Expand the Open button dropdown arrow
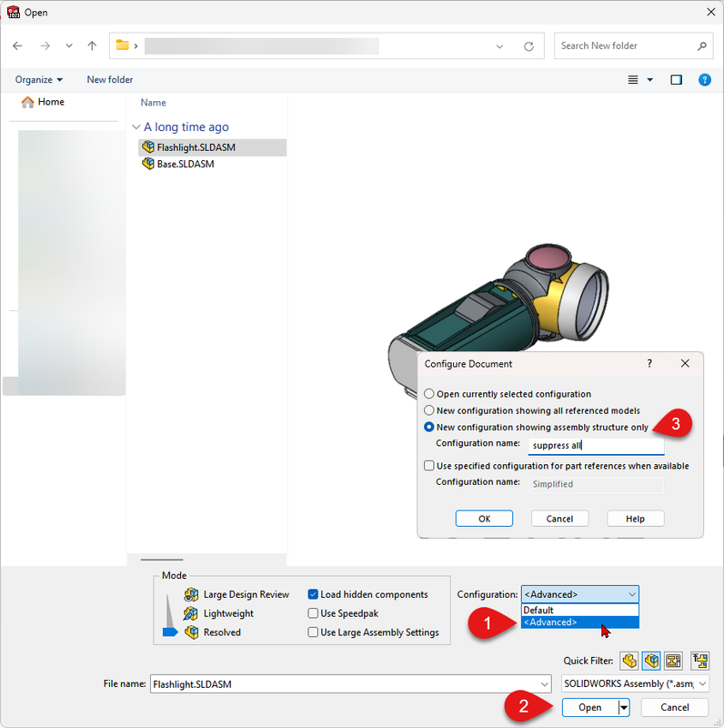The width and height of the screenshot is (724, 728). [624, 708]
